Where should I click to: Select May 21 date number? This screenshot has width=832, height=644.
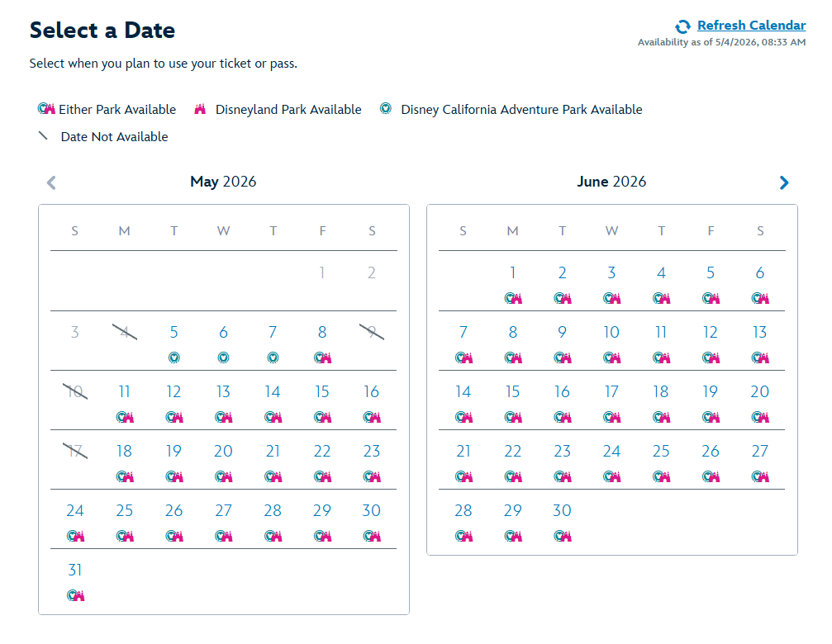pos(273,451)
